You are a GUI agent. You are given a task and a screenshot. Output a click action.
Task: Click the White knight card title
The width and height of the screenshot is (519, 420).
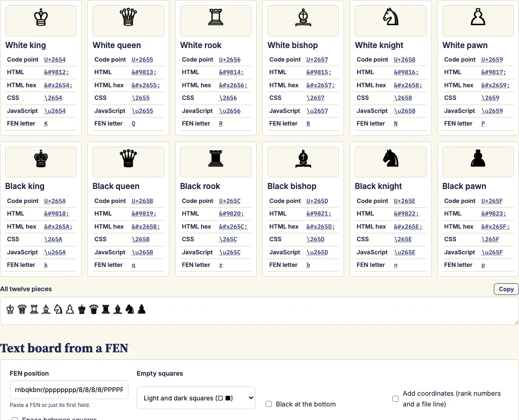(379, 45)
